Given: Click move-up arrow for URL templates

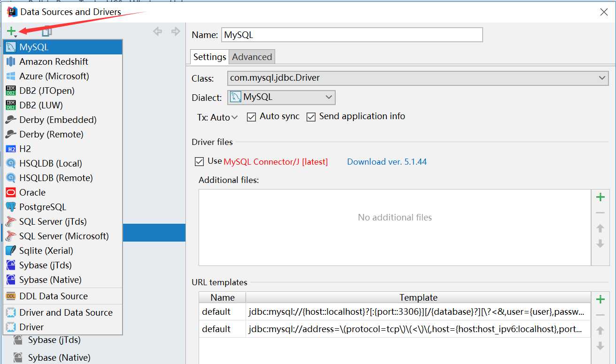Looking at the screenshot, I should (x=600, y=331).
